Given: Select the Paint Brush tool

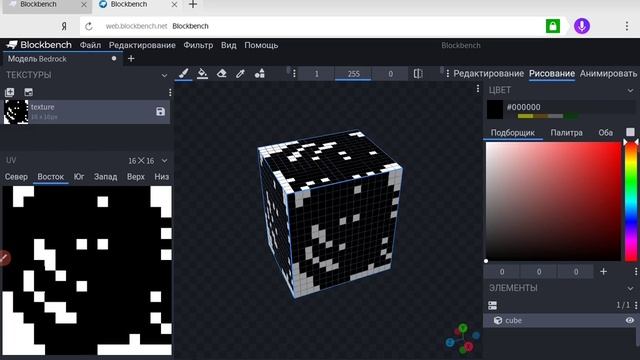Looking at the screenshot, I should point(184,73).
